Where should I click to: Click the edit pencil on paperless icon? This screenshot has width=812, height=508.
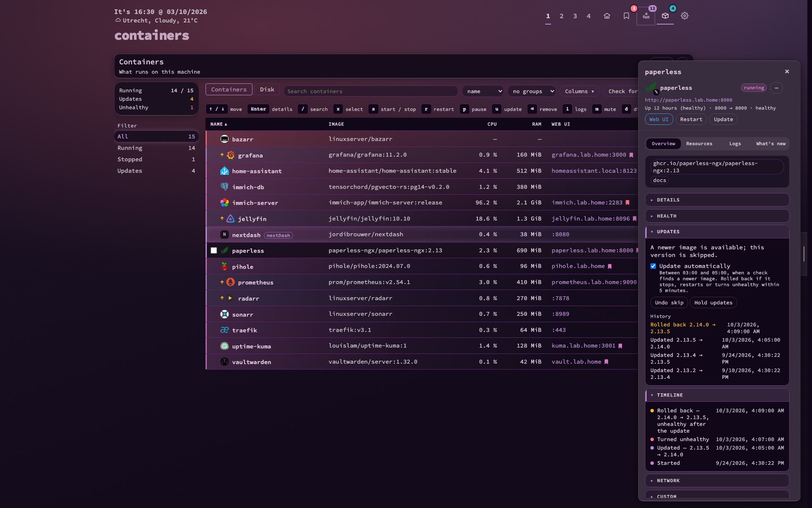(656, 92)
